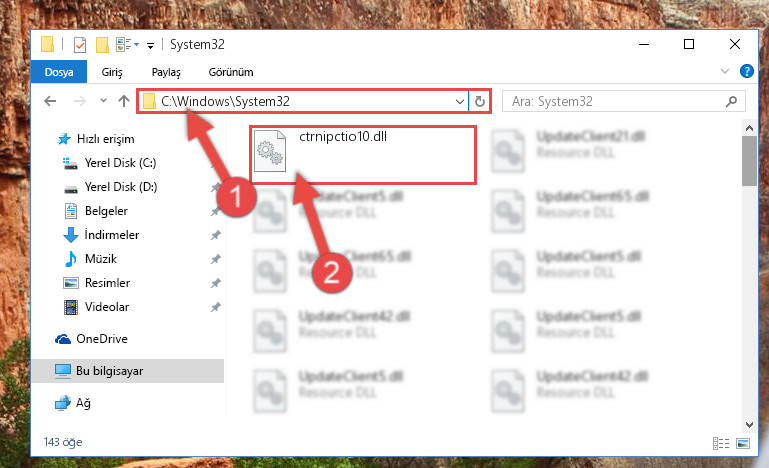Open the Paylaş ribbon tab
This screenshot has height=468, width=769.
[x=166, y=72]
